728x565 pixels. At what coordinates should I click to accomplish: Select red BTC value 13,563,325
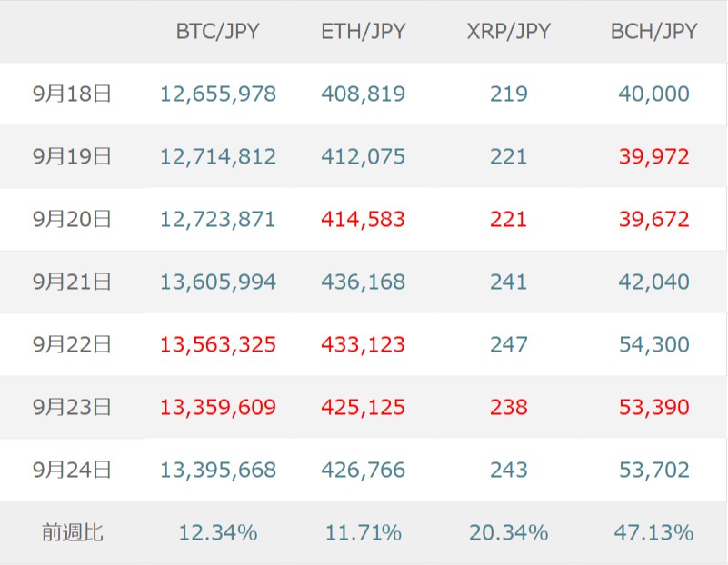click(218, 344)
